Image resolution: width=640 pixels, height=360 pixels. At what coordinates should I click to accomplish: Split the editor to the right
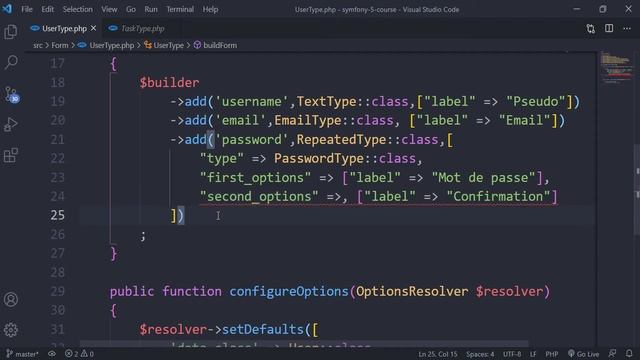pyautogui.click(x=609, y=29)
